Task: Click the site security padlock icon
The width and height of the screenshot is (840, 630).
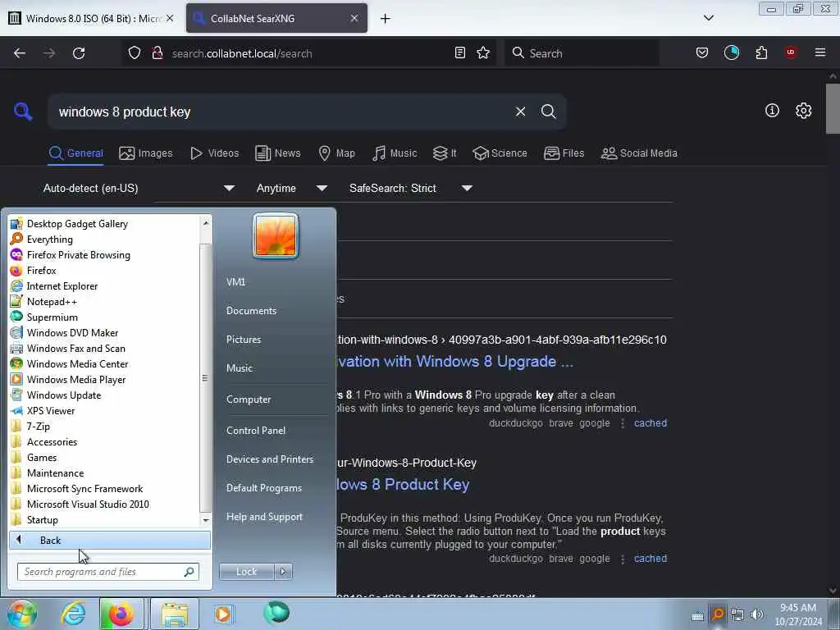Action: pos(157,53)
